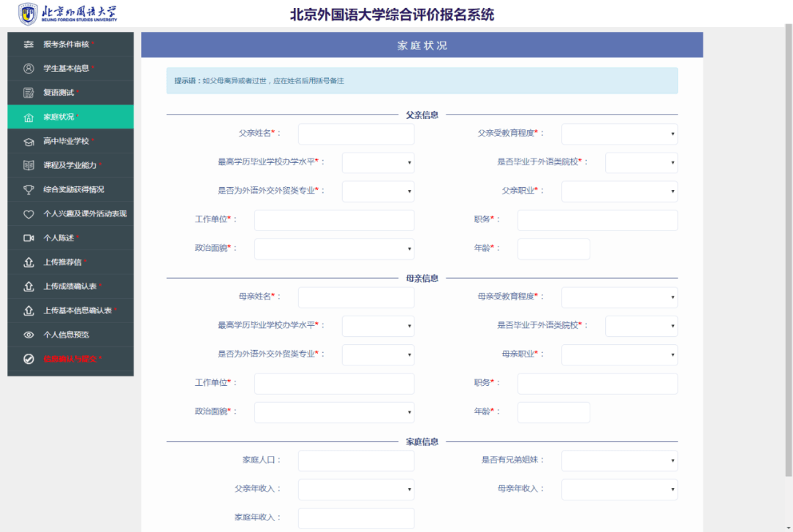The width and height of the screenshot is (793, 532).
Task: Open the 母亲职业 dropdown
Action: pyautogui.click(x=619, y=354)
